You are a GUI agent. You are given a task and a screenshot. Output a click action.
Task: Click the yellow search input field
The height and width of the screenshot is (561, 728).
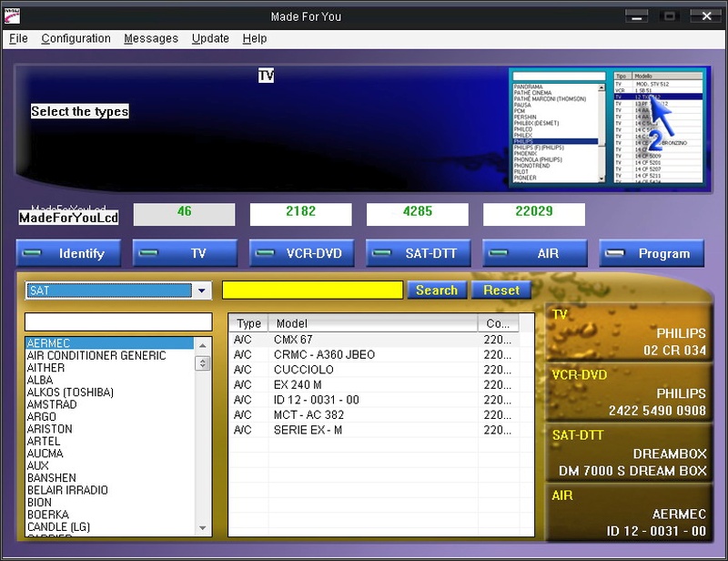312,290
